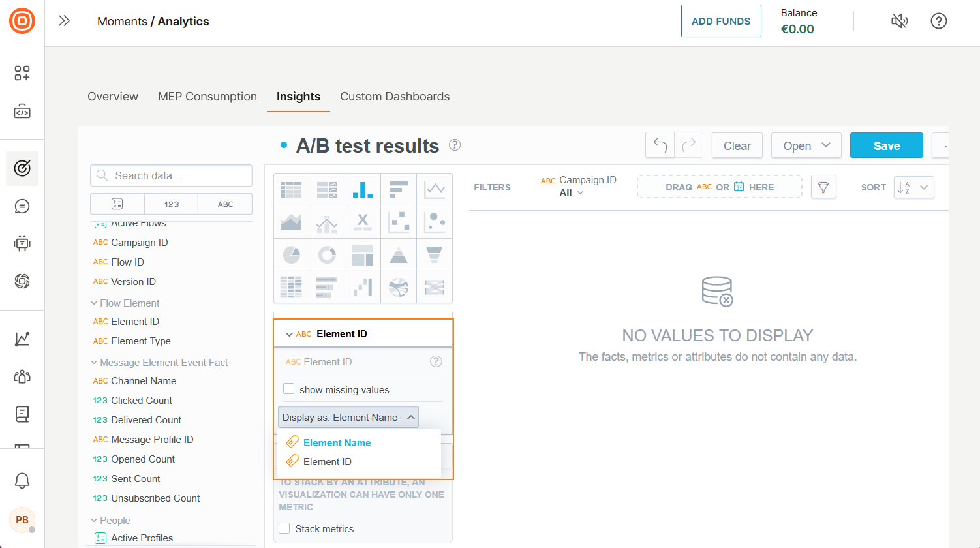Open the Moments target icon in sidebar
The height and width of the screenshot is (548, 980).
(22, 168)
